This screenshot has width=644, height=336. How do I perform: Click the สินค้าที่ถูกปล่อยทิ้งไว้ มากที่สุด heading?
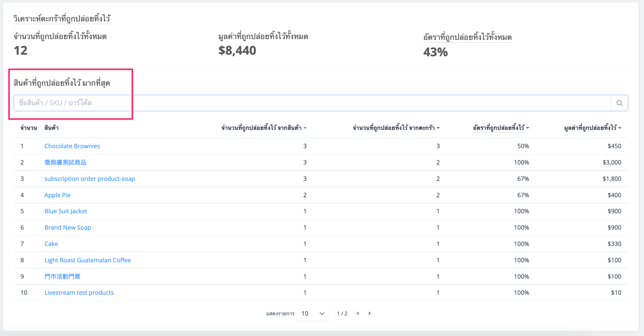pyautogui.click(x=62, y=83)
